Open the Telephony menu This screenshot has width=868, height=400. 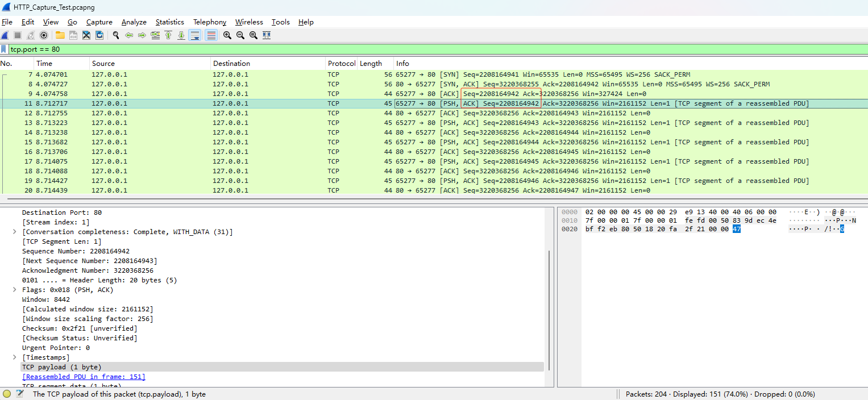coord(210,22)
